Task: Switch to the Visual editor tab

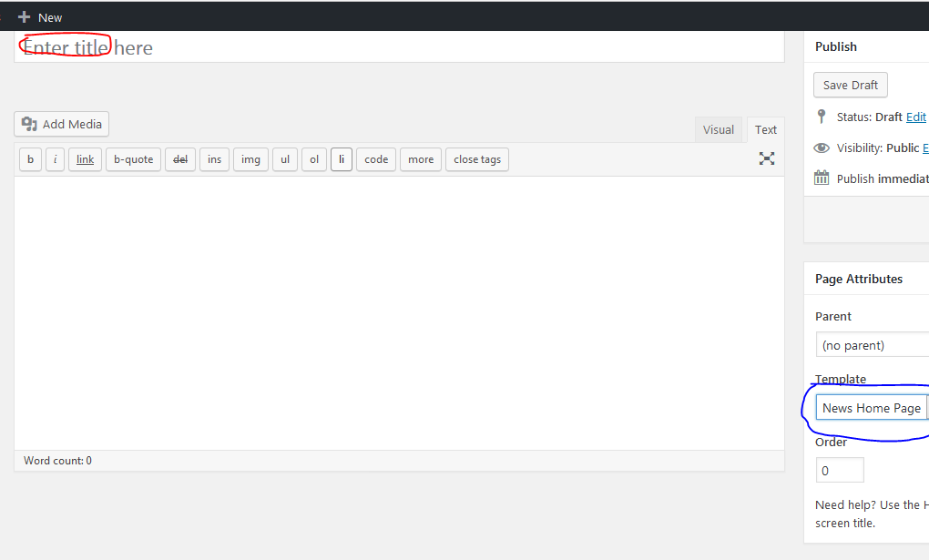Action: tap(718, 130)
